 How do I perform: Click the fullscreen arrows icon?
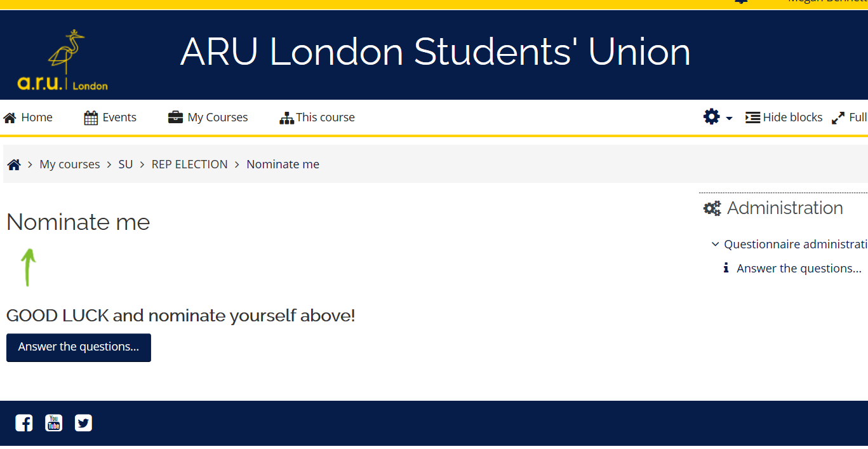[x=838, y=117]
